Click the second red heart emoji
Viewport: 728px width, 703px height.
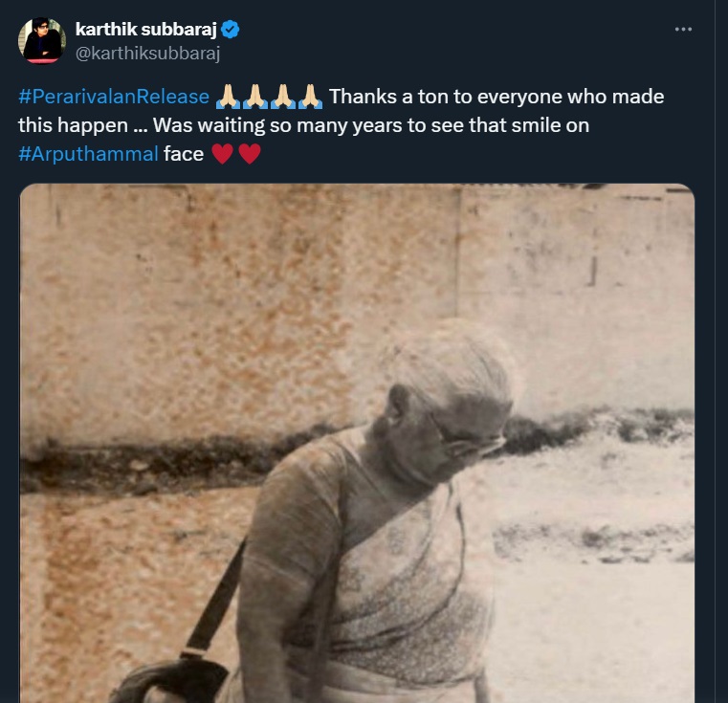pyautogui.click(x=250, y=154)
